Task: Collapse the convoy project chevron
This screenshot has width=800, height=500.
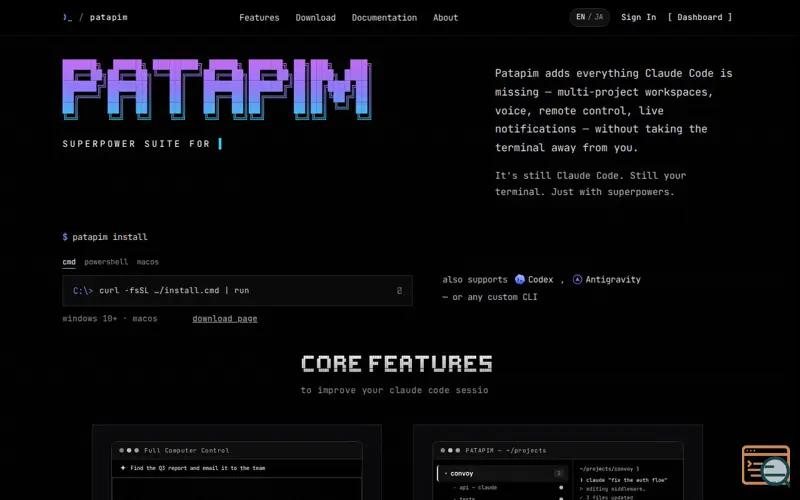Action: (x=445, y=474)
